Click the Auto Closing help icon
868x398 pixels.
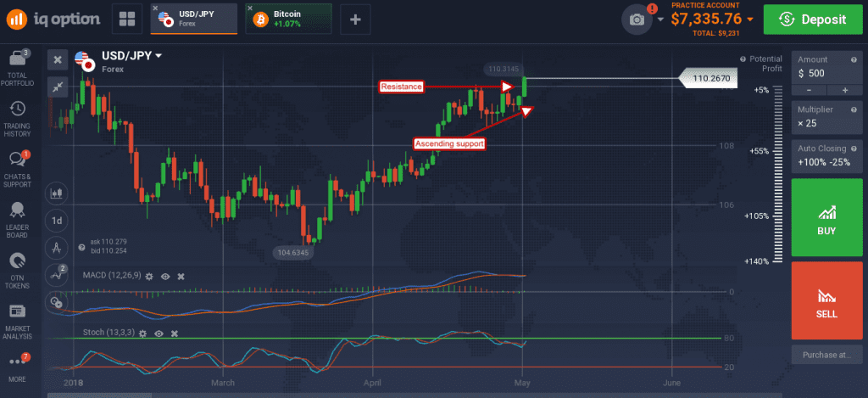(854, 149)
